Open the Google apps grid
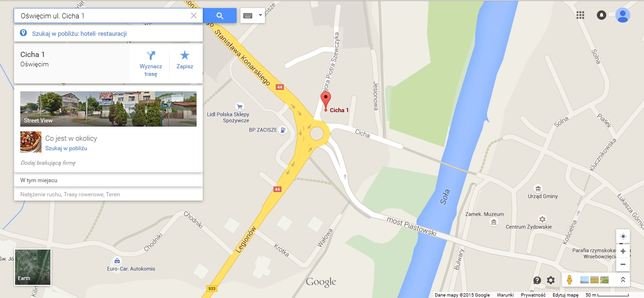This screenshot has width=644, height=298. [x=580, y=15]
